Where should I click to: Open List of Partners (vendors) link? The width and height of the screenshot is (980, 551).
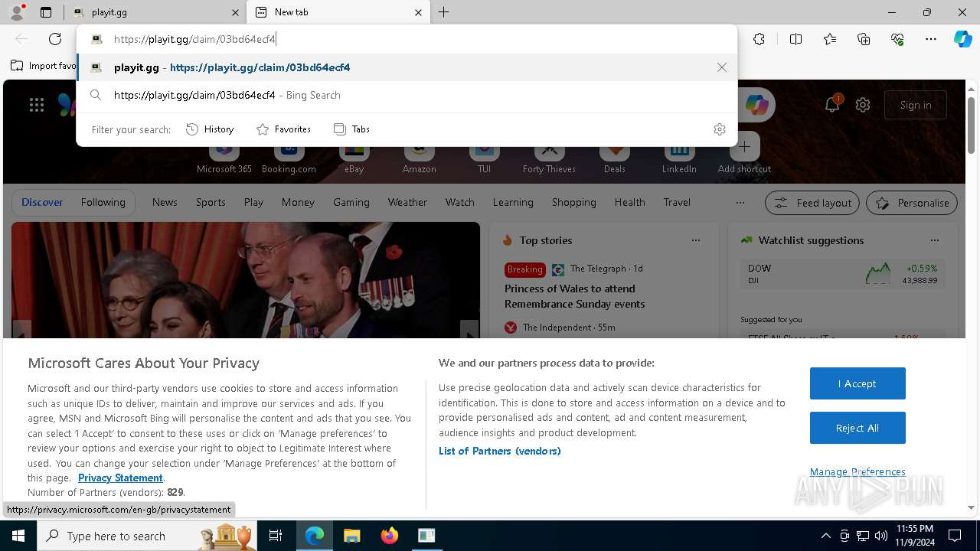pos(499,451)
